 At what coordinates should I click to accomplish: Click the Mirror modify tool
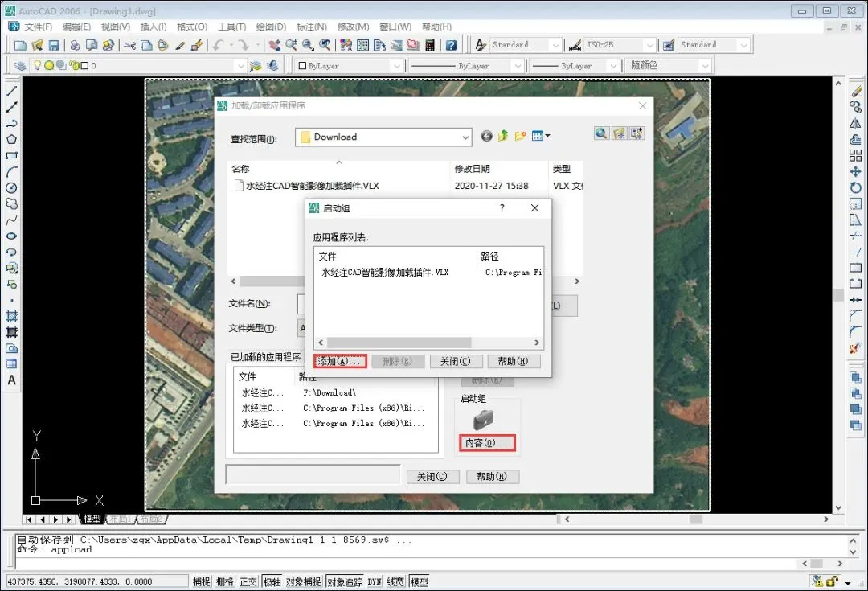(856, 123)
